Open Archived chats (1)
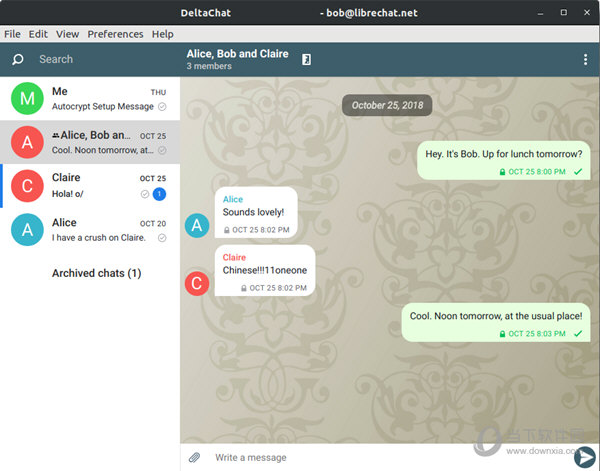This screenshot has height=471, width=600. [x=96, y=273]
